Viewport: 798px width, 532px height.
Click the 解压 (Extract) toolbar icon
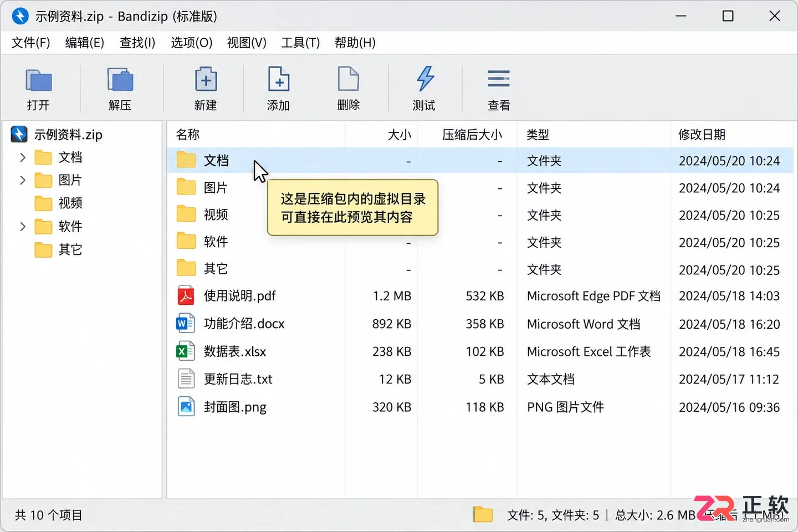[x=120, y=80]
